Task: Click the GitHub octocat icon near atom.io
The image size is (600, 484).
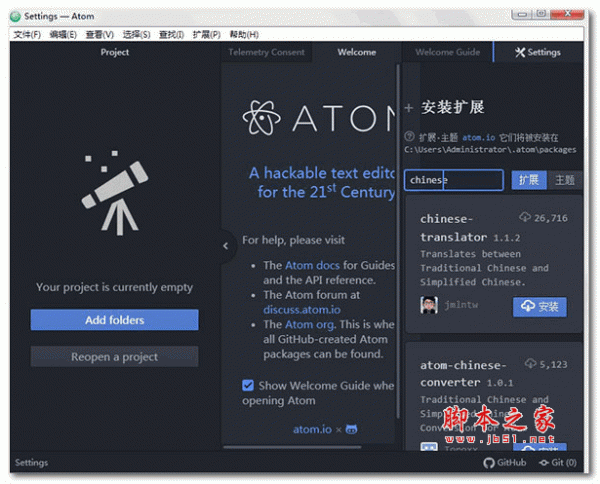Action: click(351, 429)
